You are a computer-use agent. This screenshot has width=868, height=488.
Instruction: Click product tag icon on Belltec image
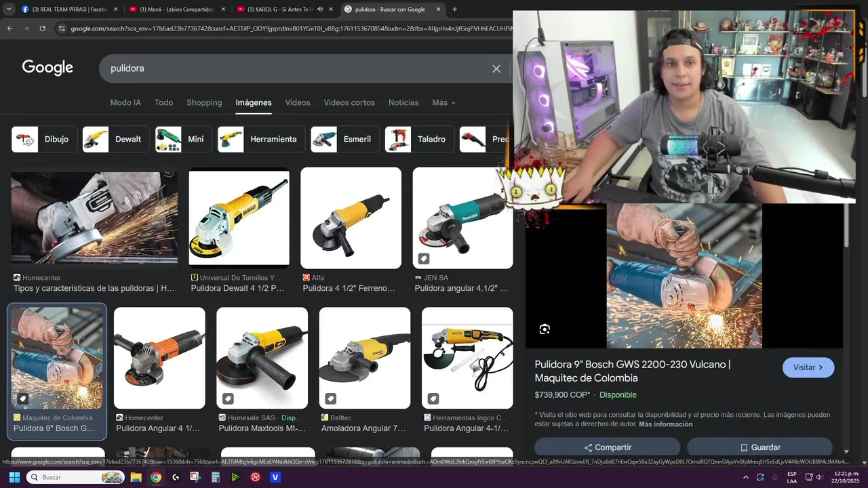(330, 399)
